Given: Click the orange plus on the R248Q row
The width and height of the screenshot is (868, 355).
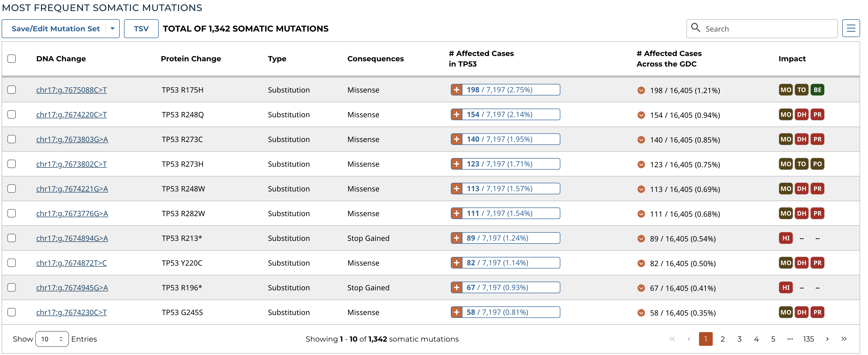Looking at the screenshot, I should 457,114.
